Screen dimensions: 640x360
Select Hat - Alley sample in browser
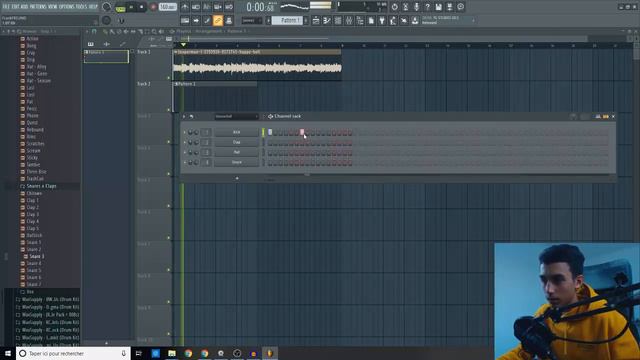[x=36, y=67]
